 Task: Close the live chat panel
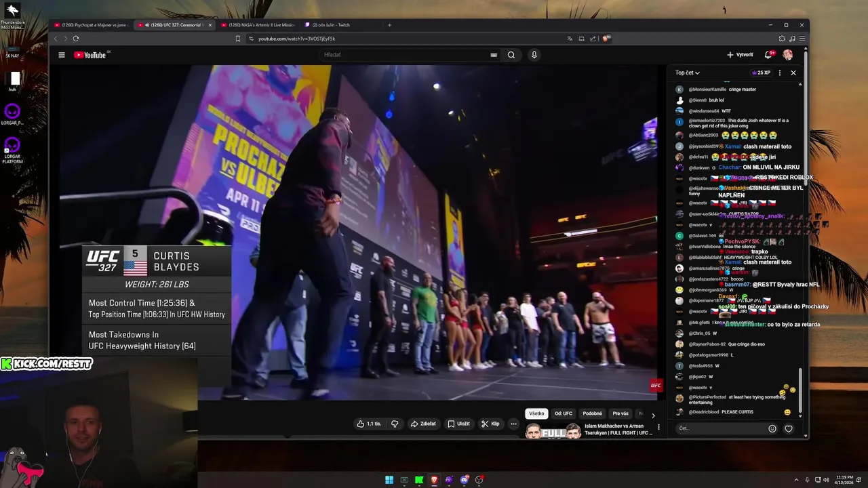pyautogui.click(x=793, y=73)
